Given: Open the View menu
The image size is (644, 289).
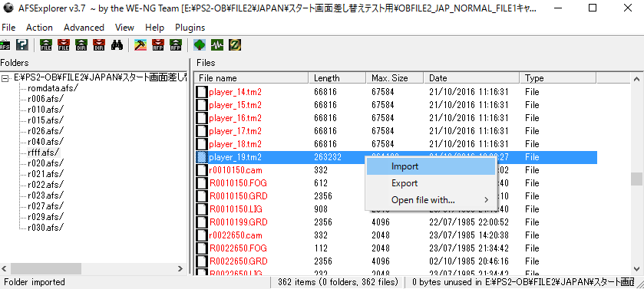Looking at the screenshot, I should pyautogui.click(x=124, y=28).
